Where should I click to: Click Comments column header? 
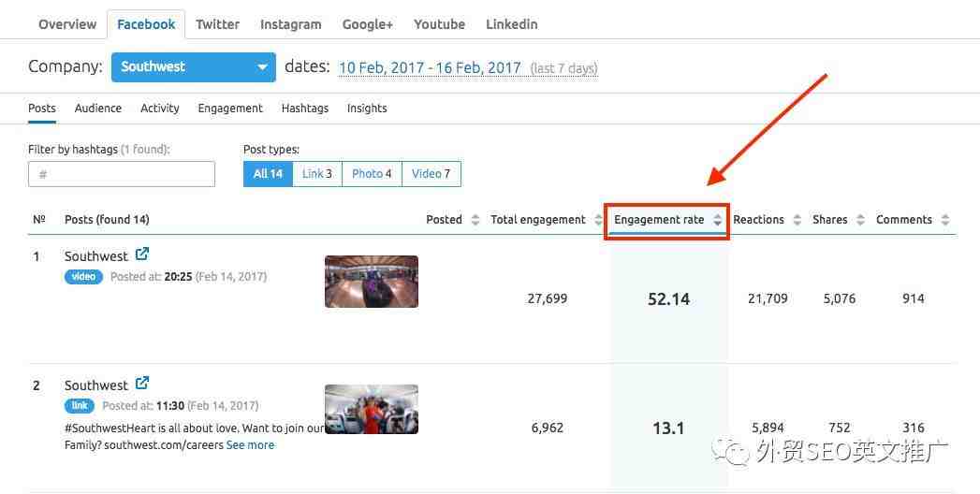904,220
